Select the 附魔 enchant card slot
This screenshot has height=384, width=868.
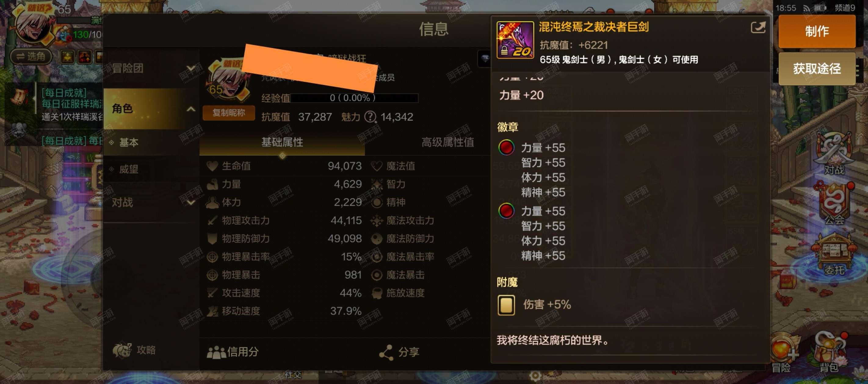(506, 305)
